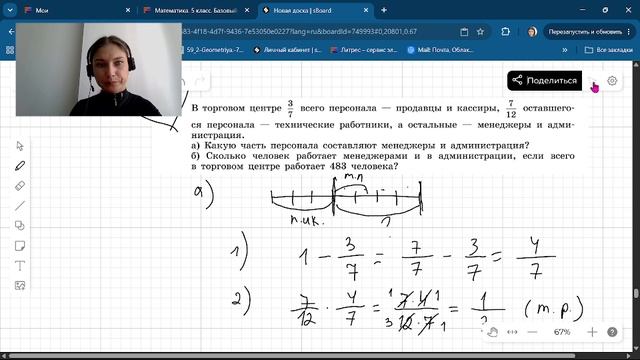Close the Мои tab
Image resolution: width=640 pixels, height=360 pixels.
point(128,10)
